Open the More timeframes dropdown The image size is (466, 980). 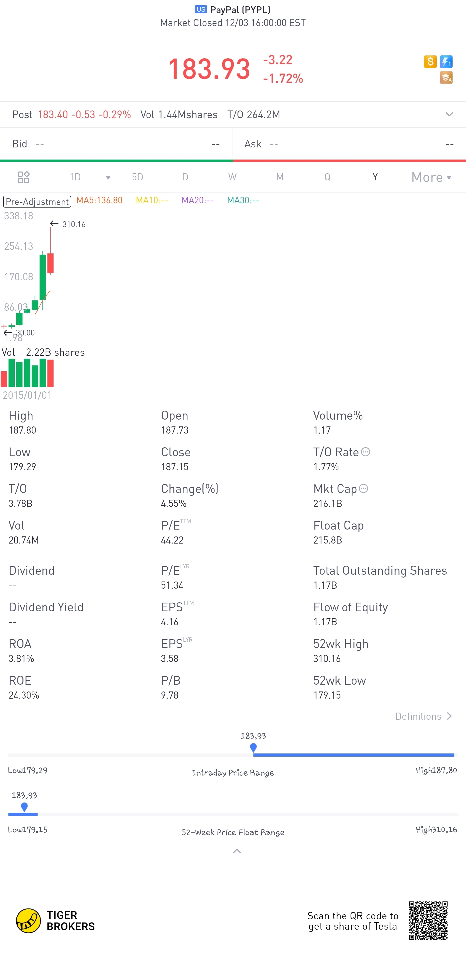[x=431, y=177]
